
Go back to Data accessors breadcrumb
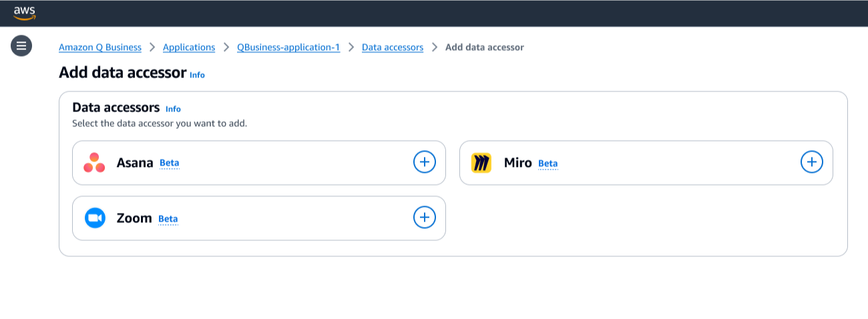(x=393, y=47)
